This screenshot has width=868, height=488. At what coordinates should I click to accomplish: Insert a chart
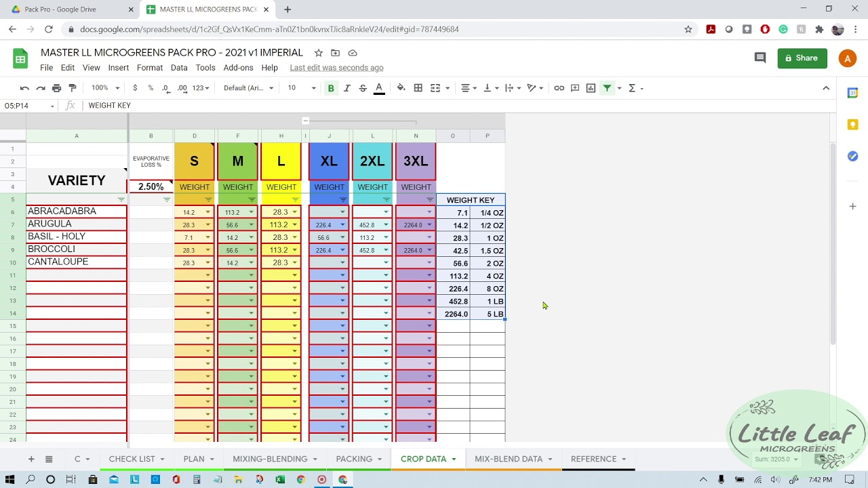pyautogui.click(x=591, y=88)
